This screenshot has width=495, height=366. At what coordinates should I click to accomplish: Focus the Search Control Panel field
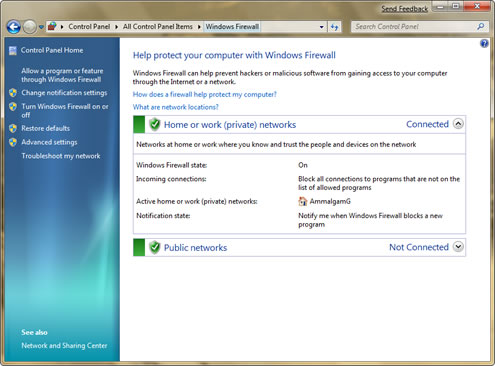click(x=414, y=27)
